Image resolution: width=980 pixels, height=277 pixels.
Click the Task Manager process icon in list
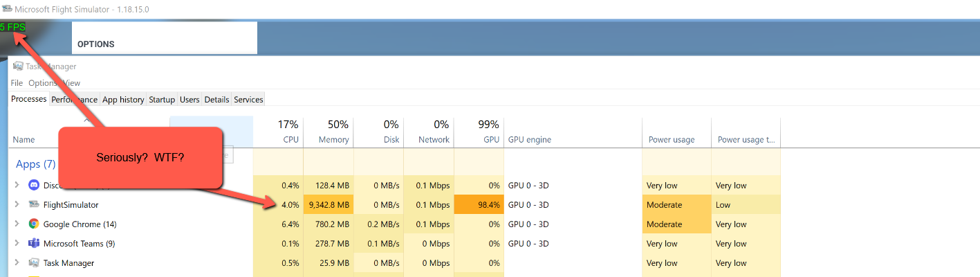34,262
